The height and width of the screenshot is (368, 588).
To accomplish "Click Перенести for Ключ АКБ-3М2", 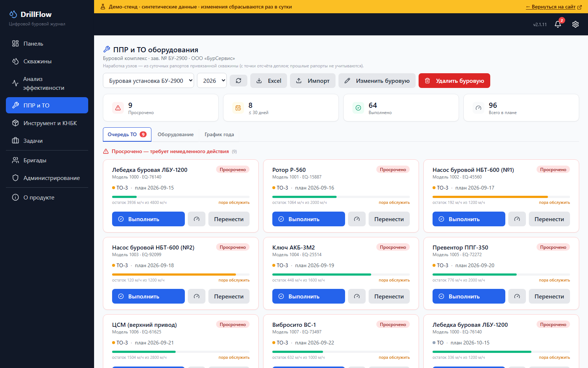I will (x=389, y=296).
